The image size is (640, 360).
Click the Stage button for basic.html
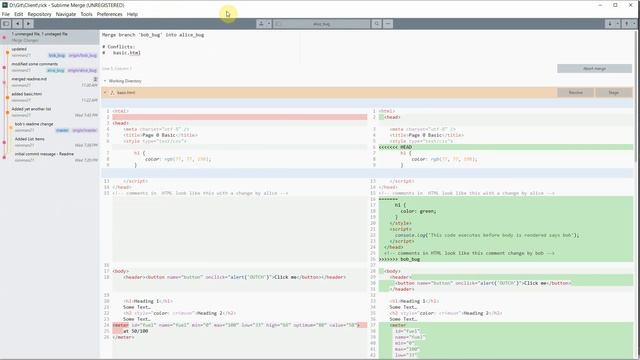point(613,93)
